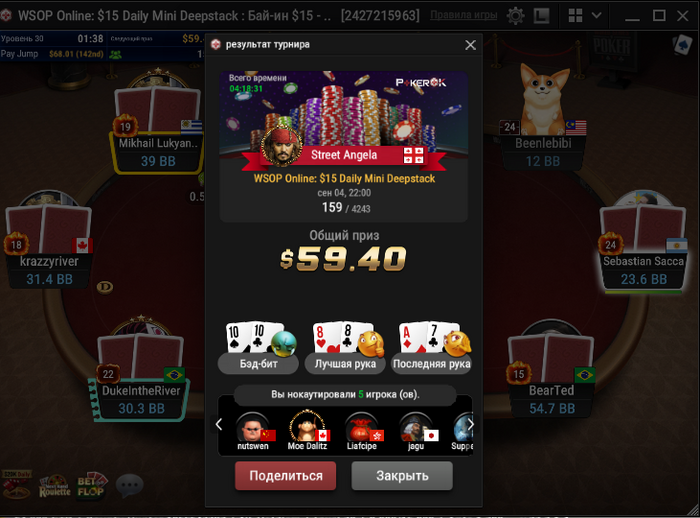Screen dimensions: 700x518
Task: Select the Лучшая рука hand tab
Action: click(345, 364)
